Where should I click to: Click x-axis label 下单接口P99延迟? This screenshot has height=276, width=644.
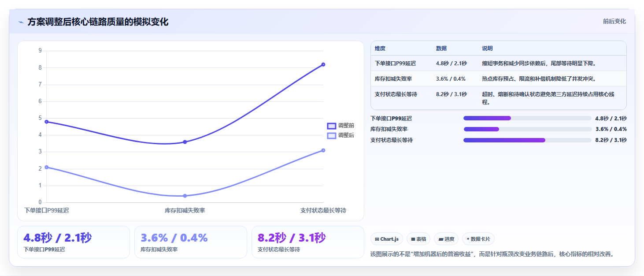point(47,211)
